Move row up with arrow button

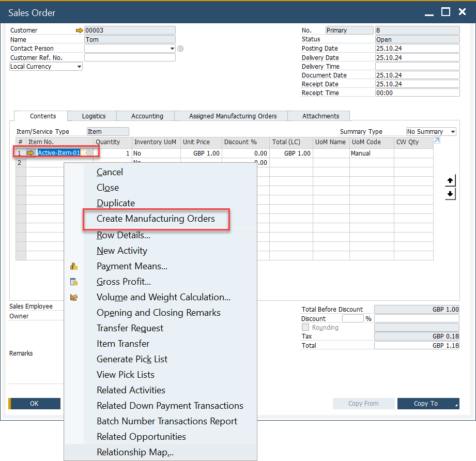[x=450, y=180]
